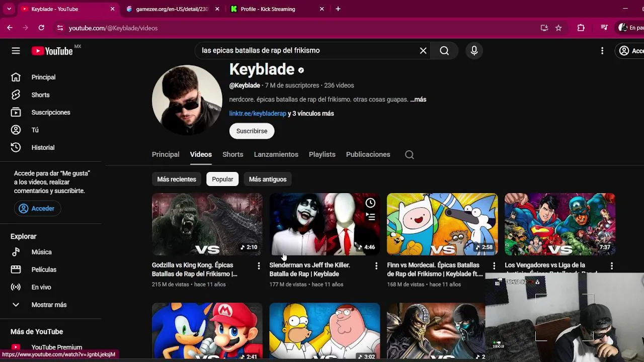Image resolution: width=644 pixels, height=362 pixels.
Task: Select the Videos channel tab
Action: 201,155
